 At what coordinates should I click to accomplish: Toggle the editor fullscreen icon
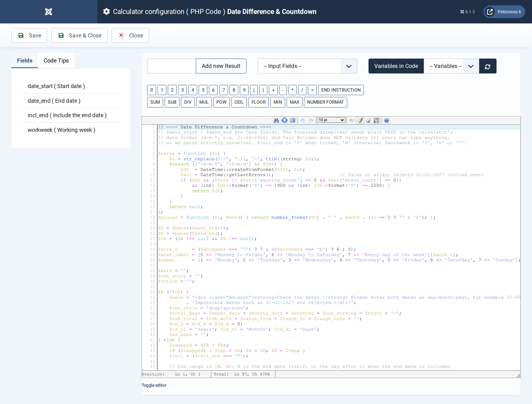pyautogui.click(x=292, y=120)
